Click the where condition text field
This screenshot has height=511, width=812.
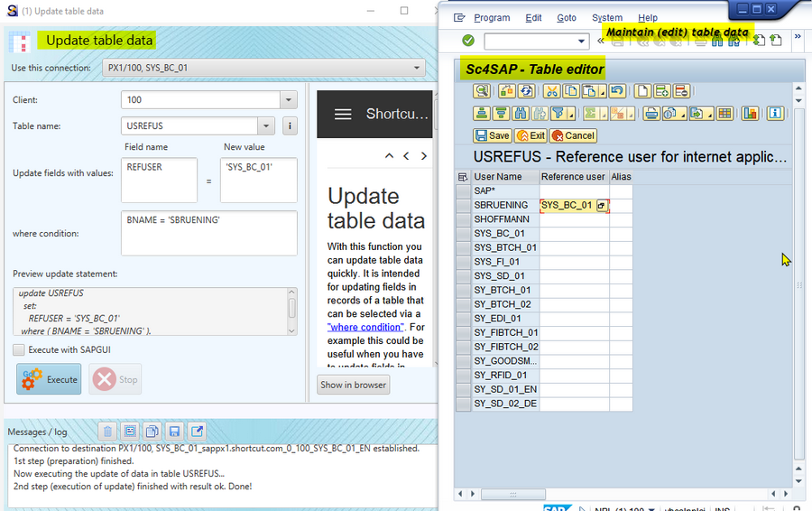[208, 234]
